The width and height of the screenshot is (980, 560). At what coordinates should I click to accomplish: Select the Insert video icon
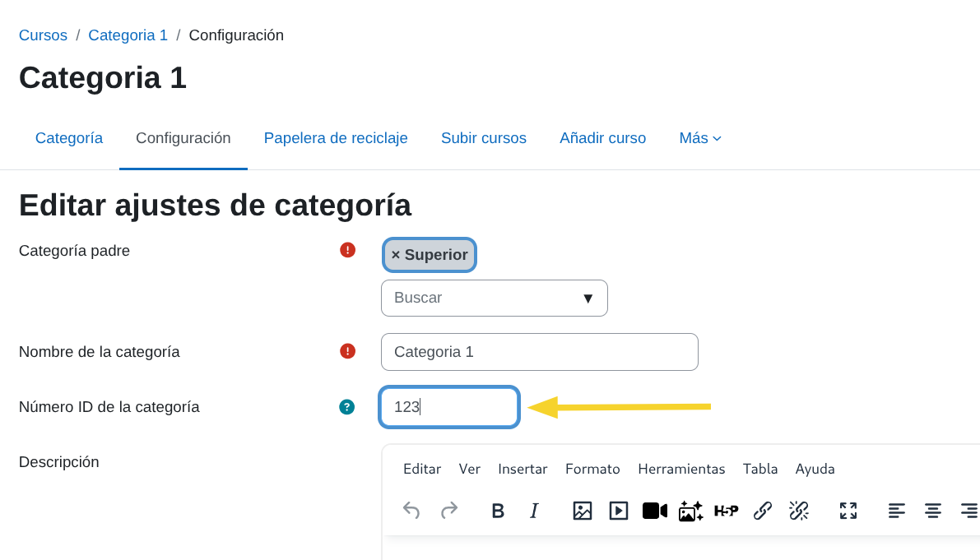[x=619, y=511]
